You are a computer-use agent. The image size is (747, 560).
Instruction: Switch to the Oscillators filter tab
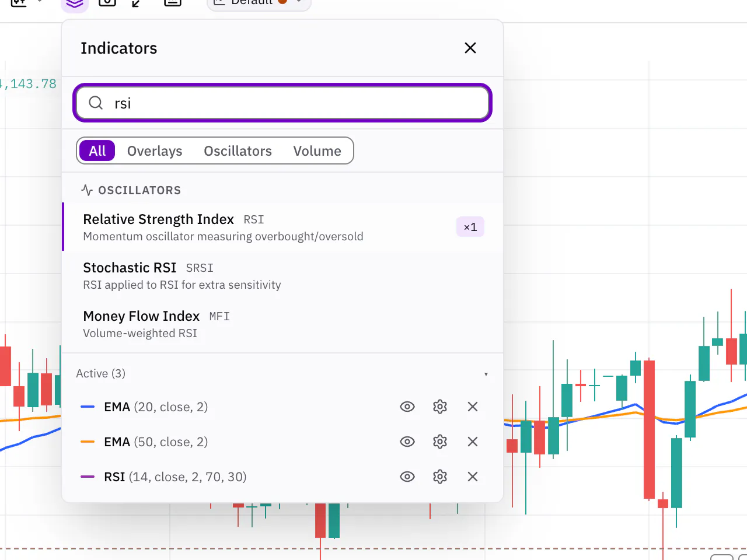point(238,151)
